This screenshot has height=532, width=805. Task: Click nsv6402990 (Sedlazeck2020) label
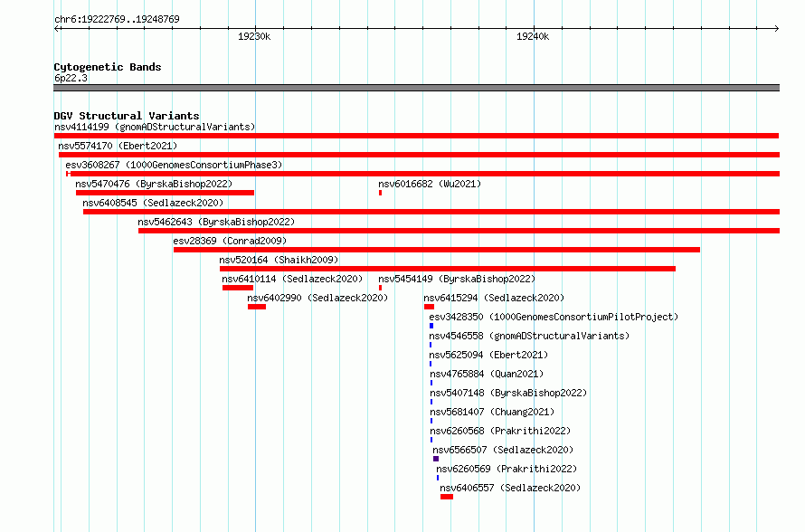tap(317, 298)
